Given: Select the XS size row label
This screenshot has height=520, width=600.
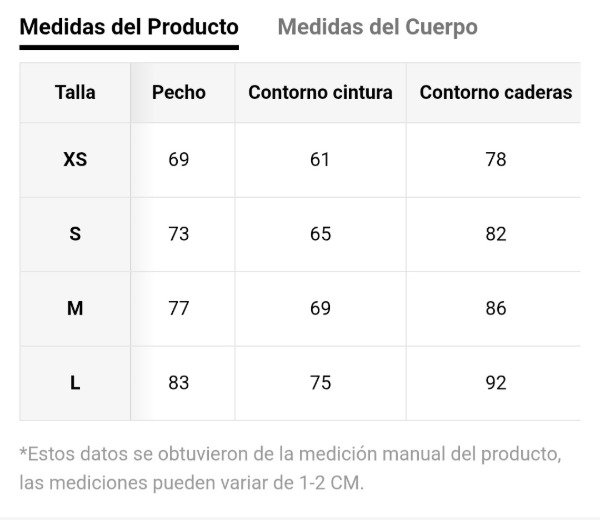Looking at the screenshot, I should click(75, 159).
